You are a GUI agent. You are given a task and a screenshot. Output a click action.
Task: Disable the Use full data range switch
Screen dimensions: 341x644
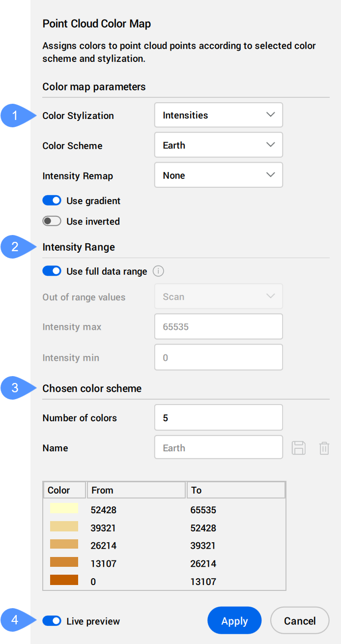click(52, 271)
